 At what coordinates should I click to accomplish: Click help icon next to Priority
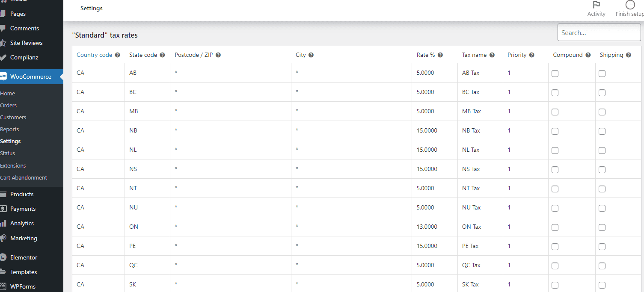point(532,55)
